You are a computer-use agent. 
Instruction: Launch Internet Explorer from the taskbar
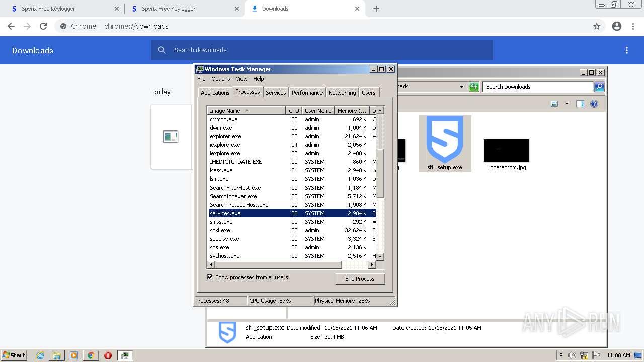[40, 355]
